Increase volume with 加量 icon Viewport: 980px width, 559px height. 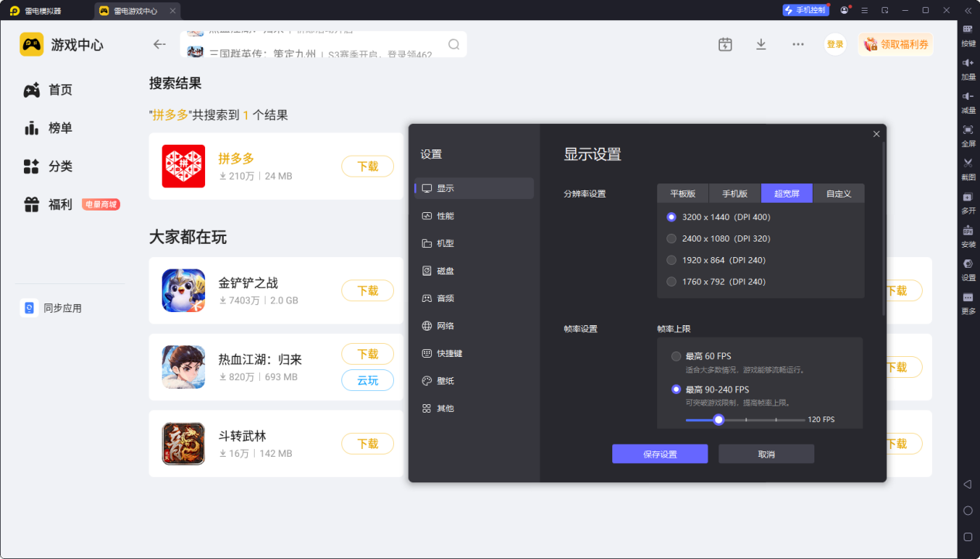[968, 63]
